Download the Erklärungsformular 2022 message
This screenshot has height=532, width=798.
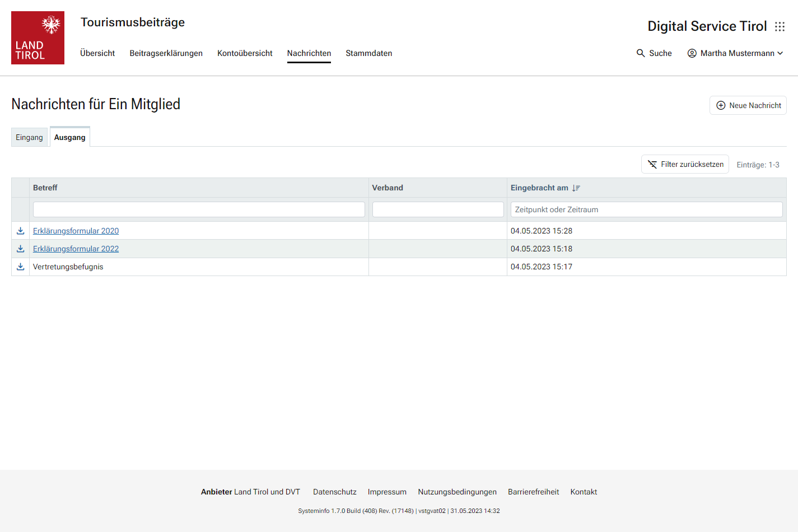(21, 249)
